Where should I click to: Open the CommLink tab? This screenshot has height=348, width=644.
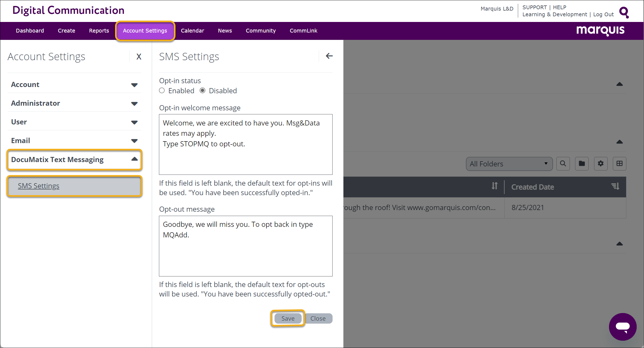(303, 31)
